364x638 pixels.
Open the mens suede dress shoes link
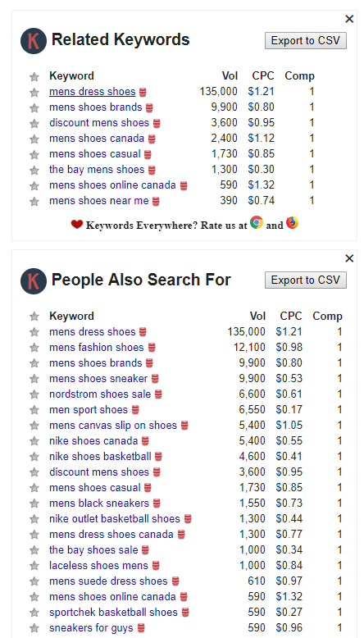coord(108,581)
